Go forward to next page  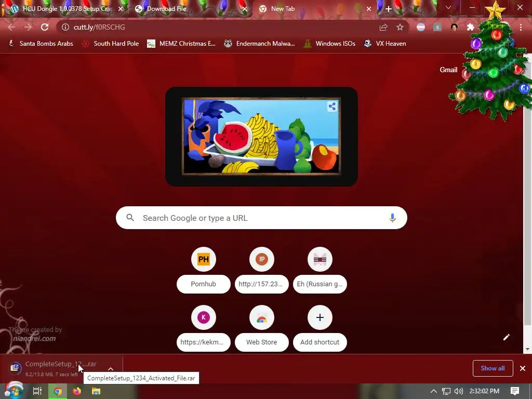pos(28,27)
